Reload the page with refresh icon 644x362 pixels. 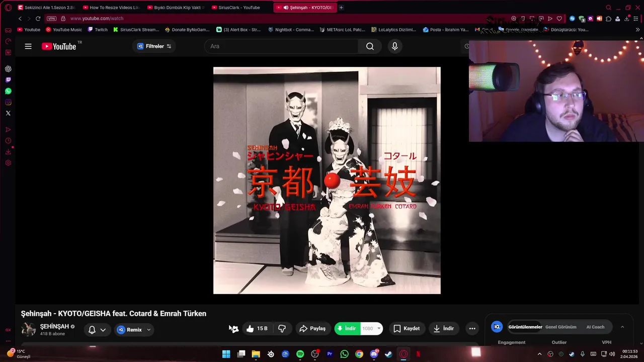pyautogui.click(x=38, y=19)
